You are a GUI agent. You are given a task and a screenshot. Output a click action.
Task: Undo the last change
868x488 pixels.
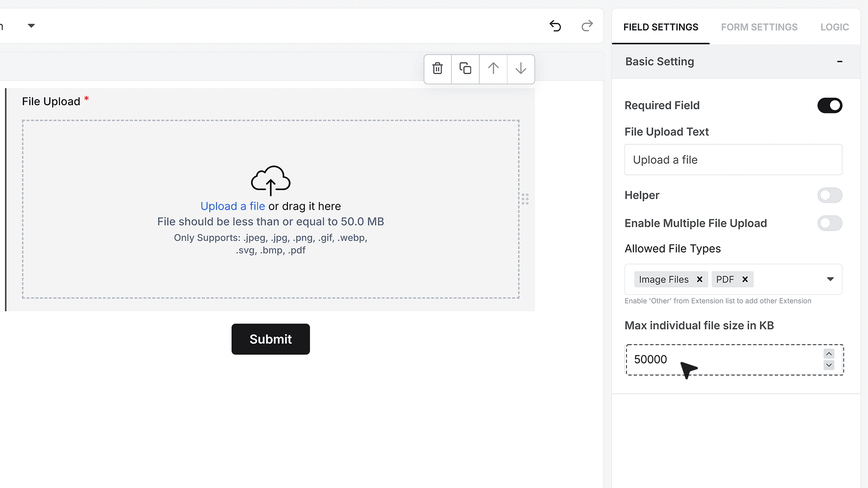click(555, 26)
